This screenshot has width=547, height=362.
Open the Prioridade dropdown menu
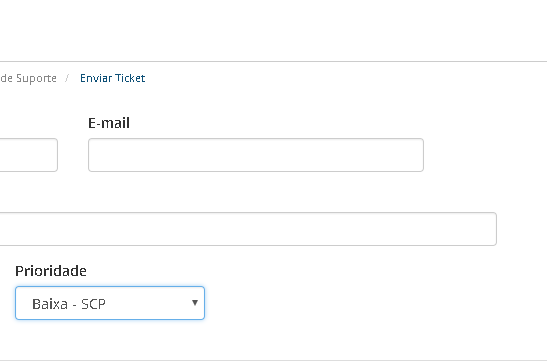pos(110,303)
